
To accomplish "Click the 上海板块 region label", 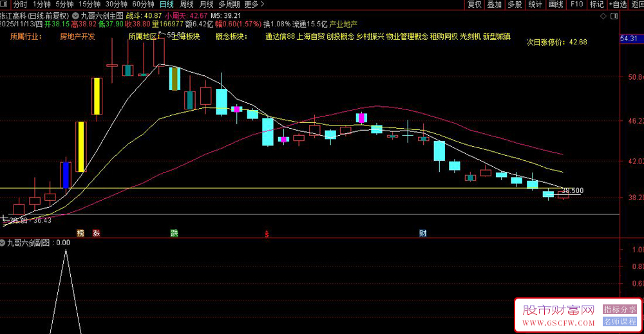I will (x=185, y=37).
